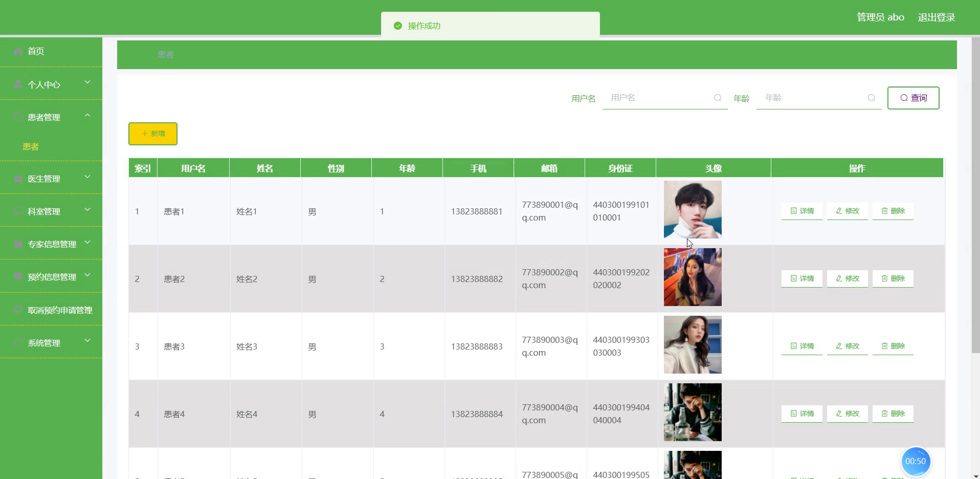Click the 操作成功 notification message
The image size is (980, 479).
(424, 26)
